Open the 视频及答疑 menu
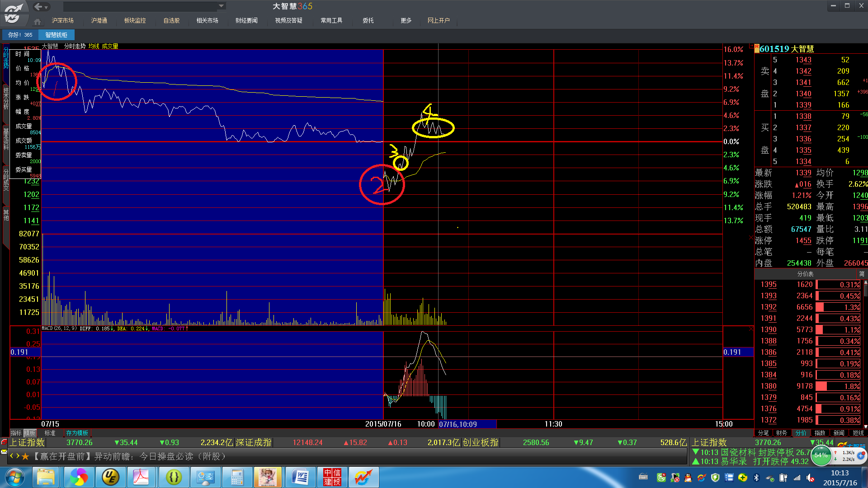868x488 pixels. [x=288, y=20]
